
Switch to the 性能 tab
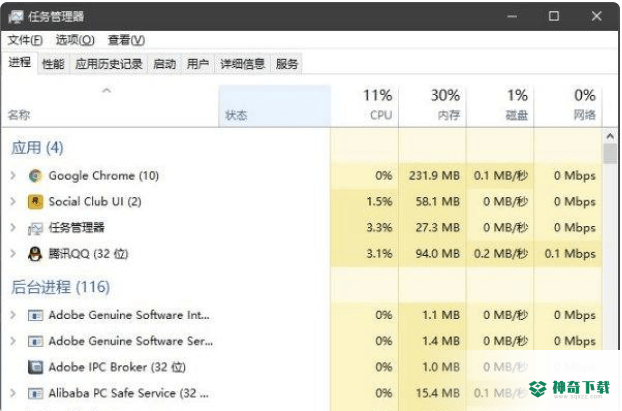(53, 64)
